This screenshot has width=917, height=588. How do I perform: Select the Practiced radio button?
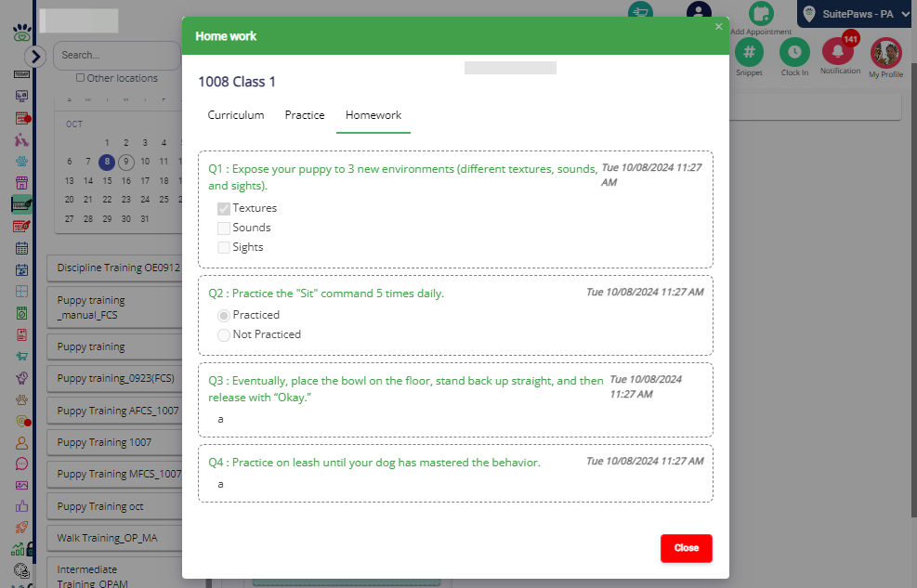223,316
